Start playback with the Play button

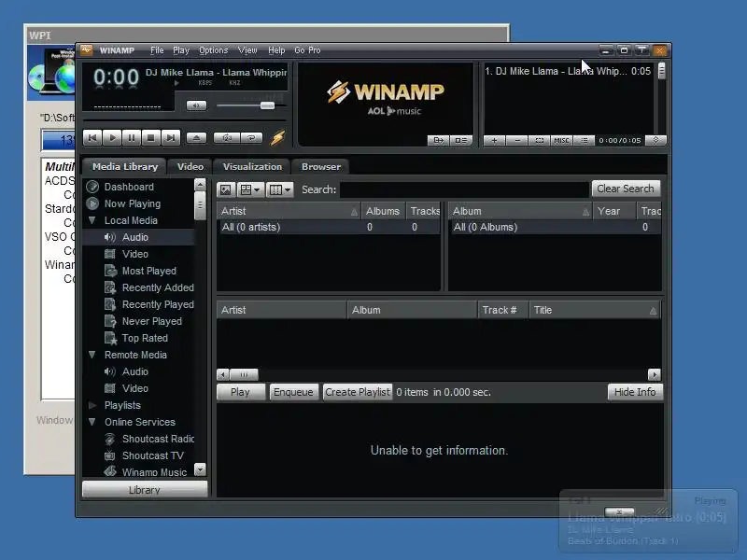pos(112,137)
